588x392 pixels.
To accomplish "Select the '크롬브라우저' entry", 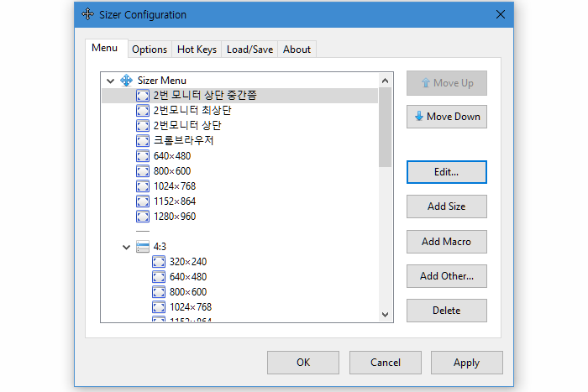I will click(183, 141).
